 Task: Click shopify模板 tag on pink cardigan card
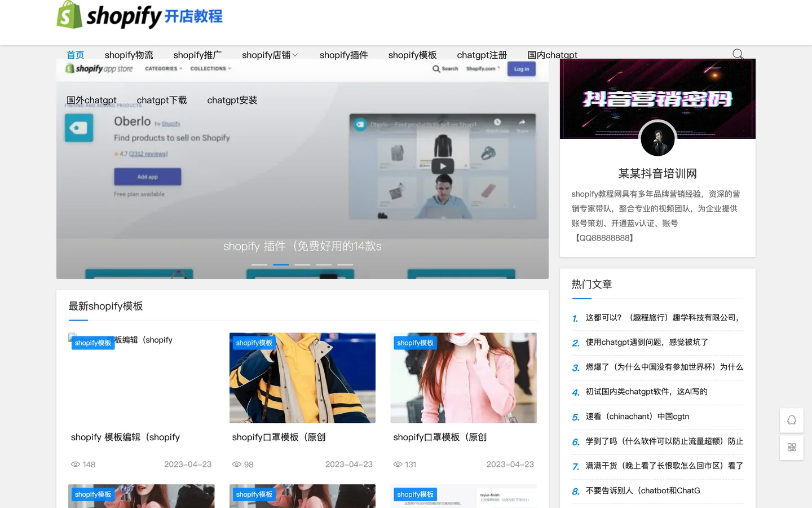(415, 343)
